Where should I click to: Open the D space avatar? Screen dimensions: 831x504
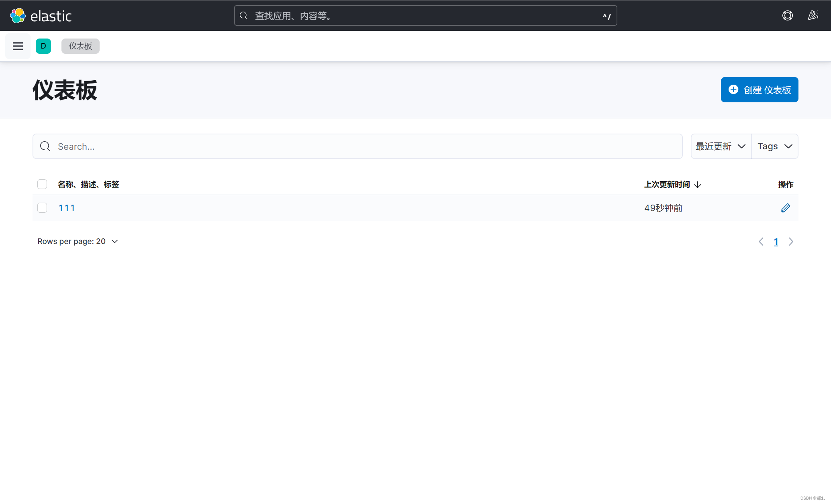click(x=43, y=46)
